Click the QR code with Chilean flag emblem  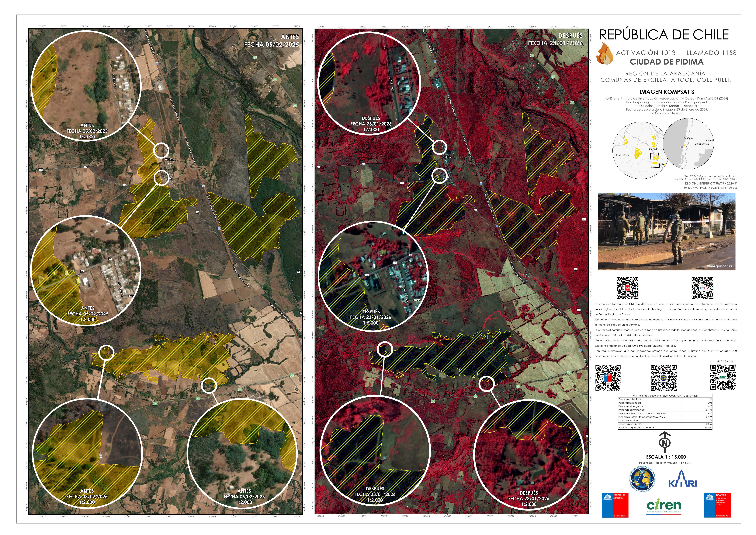[608, 378]
